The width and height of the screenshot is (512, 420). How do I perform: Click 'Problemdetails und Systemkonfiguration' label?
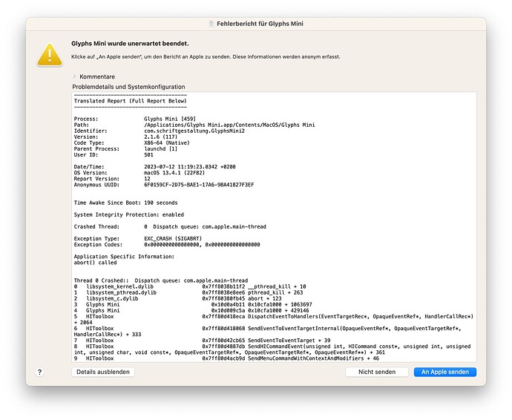click(x=128, y=87)
